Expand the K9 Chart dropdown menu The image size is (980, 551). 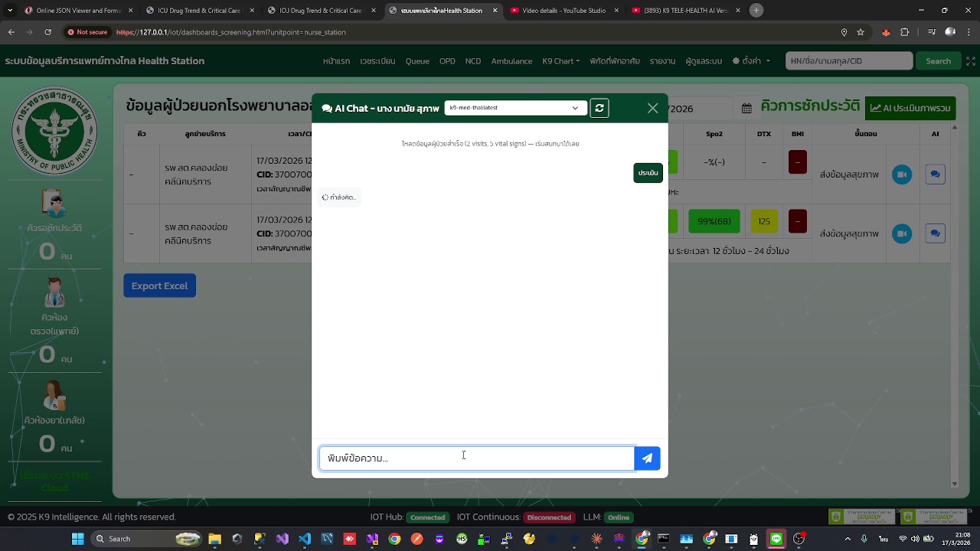click(x=560, y=61)
